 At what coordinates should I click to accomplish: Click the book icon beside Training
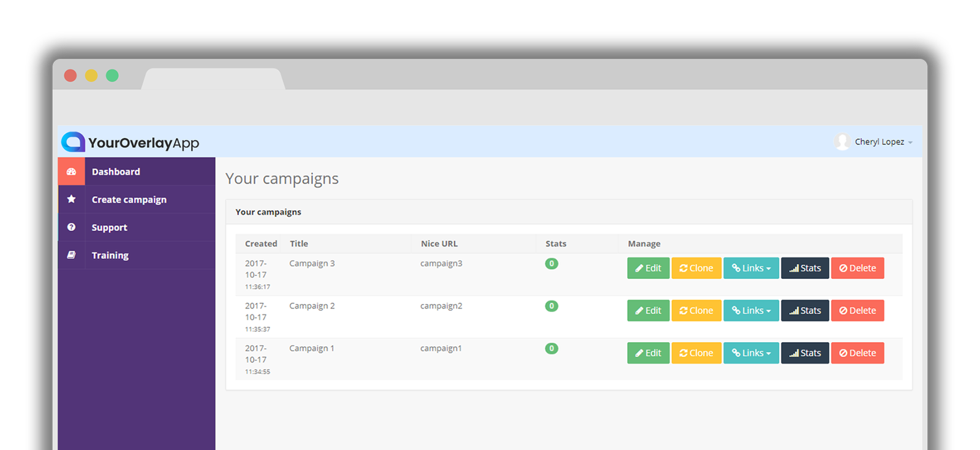pyautogui.click(x=72, y=255)
